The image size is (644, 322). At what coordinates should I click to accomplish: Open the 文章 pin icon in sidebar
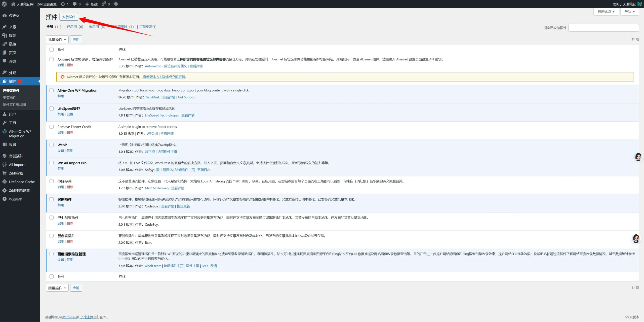click(5, 27)
